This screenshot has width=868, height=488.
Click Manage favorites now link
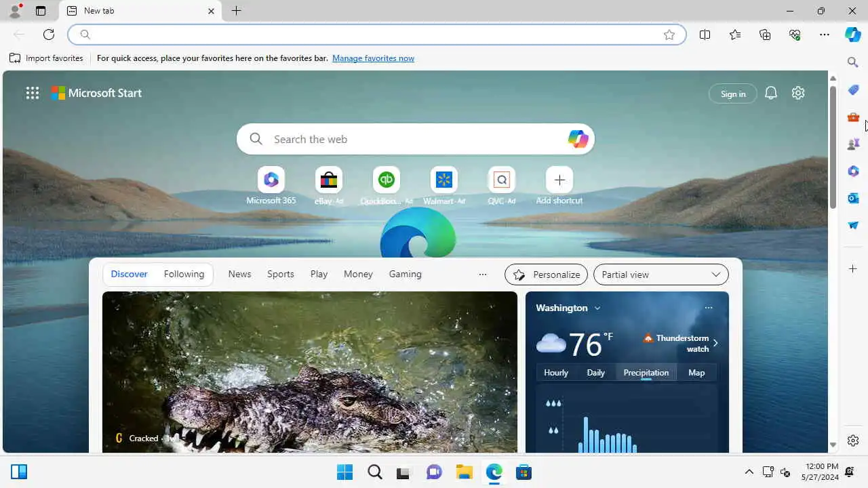(373, 58)
